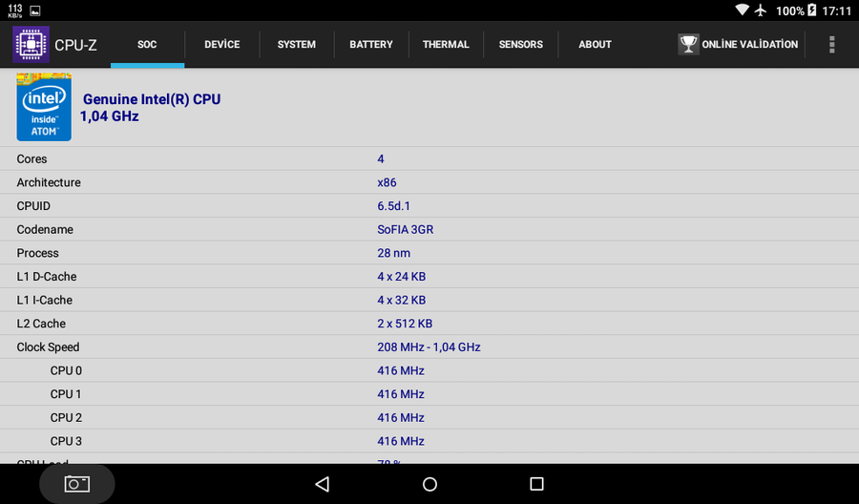The height and width of the screenshot is (504, 859).
Task: Go back with the Android back button
Action: click(x=323, y=484)
